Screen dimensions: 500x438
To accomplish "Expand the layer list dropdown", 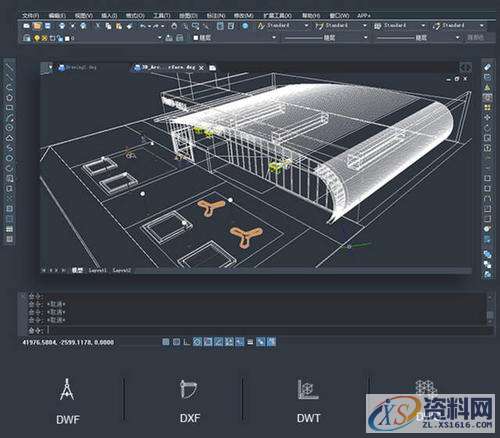I will [160, 38].
